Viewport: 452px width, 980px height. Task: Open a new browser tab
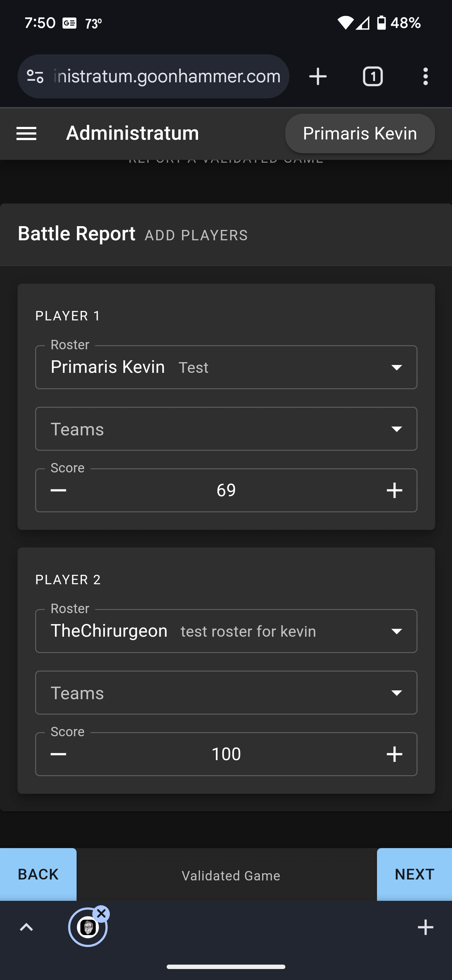318,76
